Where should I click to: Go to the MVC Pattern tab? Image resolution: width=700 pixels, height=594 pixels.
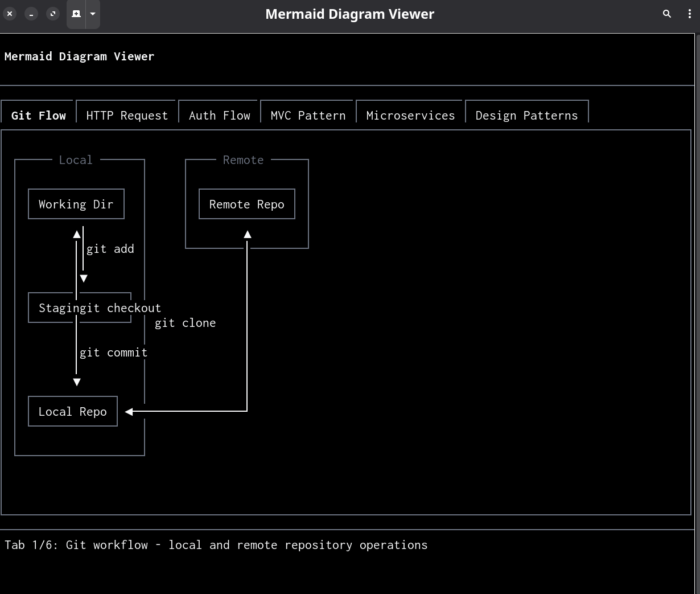[308, 116]
